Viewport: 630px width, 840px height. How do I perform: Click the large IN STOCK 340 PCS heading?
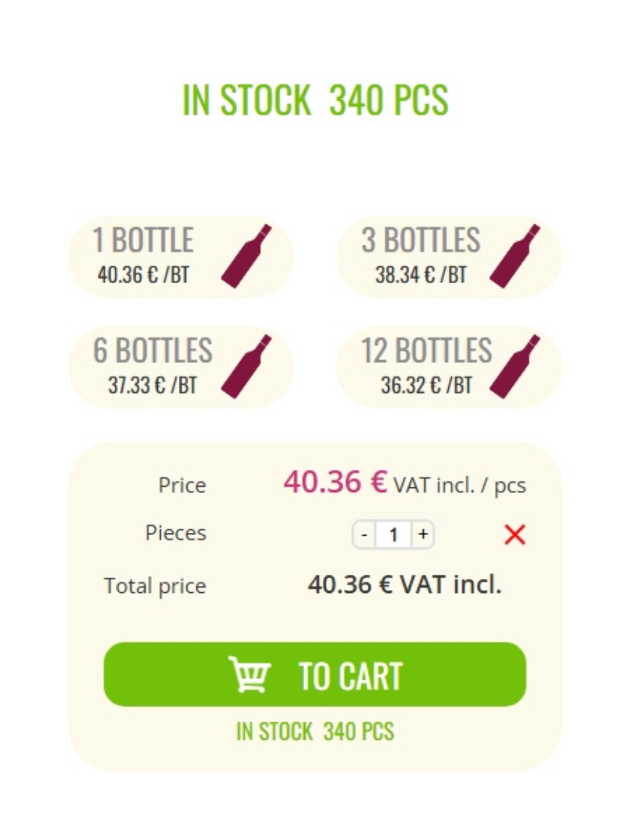click(x=315, y=100)
